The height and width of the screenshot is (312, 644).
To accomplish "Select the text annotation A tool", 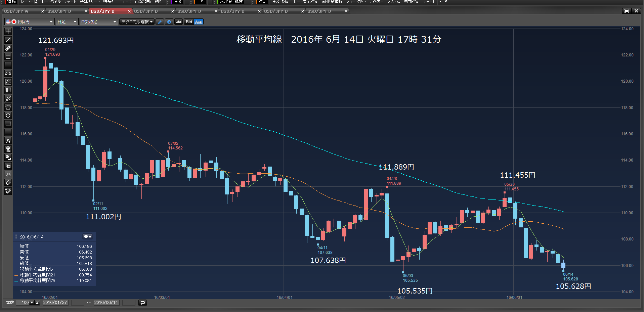I will coord(8,141).
